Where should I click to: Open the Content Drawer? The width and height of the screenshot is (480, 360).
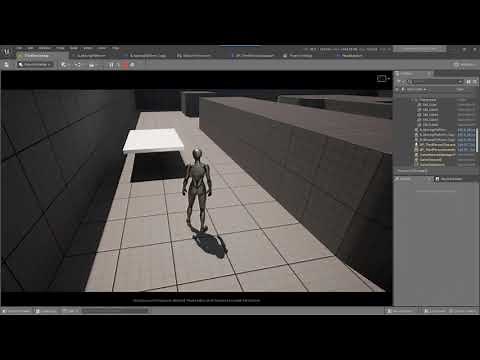click(17, 311)
